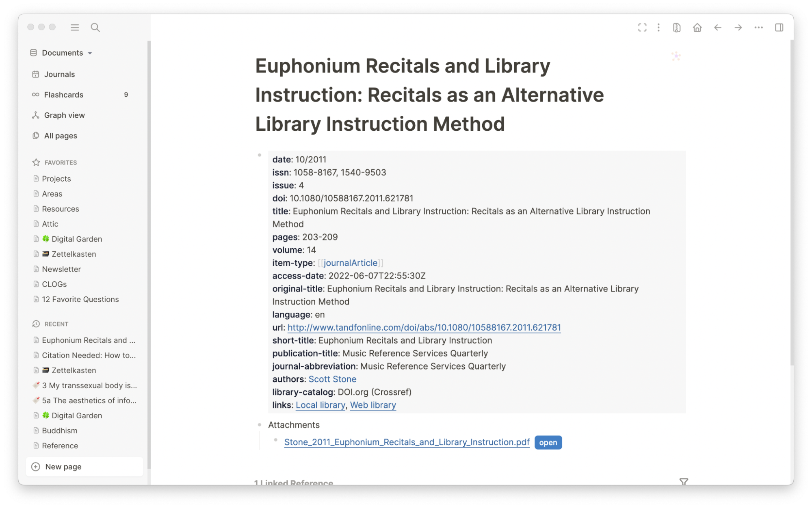Expand the 1 Linked Reference section

293,482
